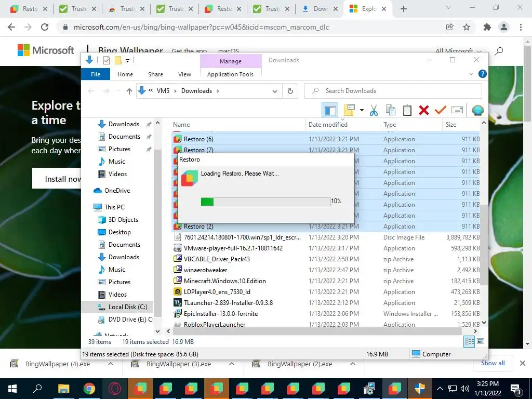Image resolution: width=532 pixels, height=399 pixels.
Task: Go up one folder with the up arrow
Action: (x=129, y=91)
